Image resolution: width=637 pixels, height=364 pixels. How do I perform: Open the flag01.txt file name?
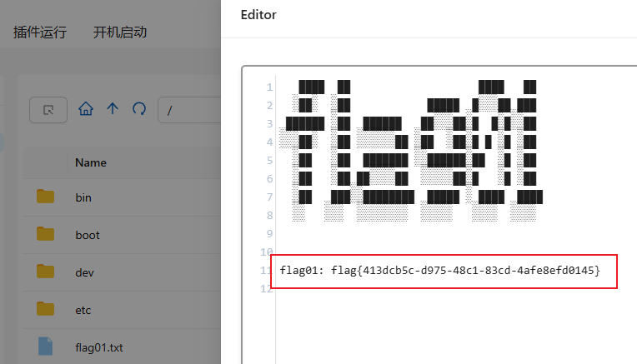[99, 347]
